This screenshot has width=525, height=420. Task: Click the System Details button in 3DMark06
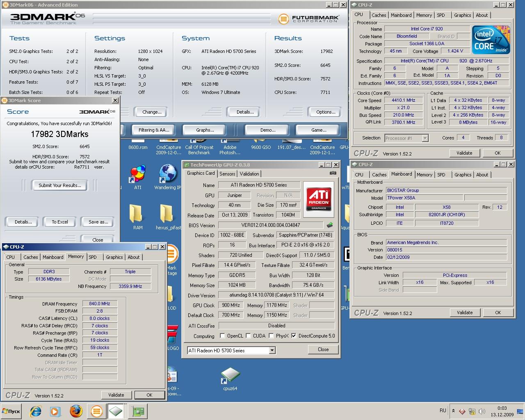pos(245,112)
